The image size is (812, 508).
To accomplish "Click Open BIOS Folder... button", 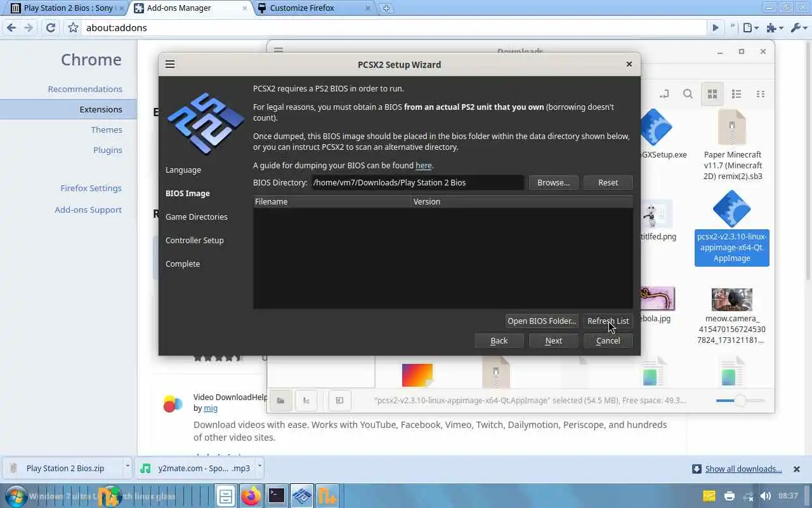I will (542, 321).
